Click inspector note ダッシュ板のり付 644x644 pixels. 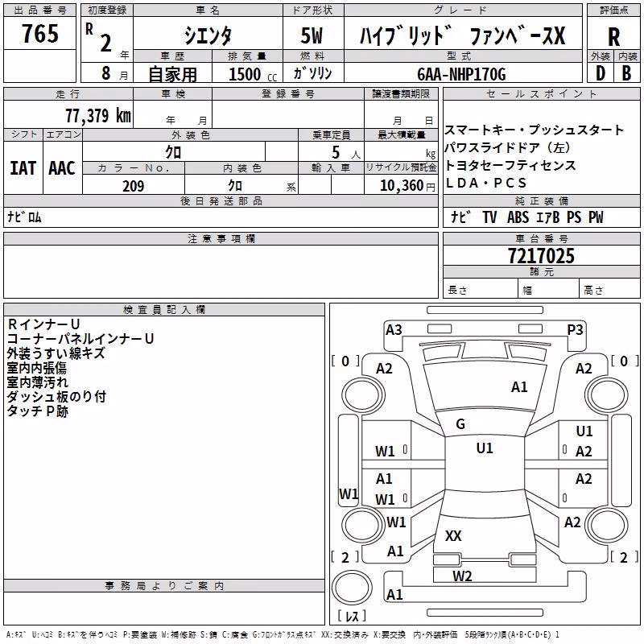56,396
